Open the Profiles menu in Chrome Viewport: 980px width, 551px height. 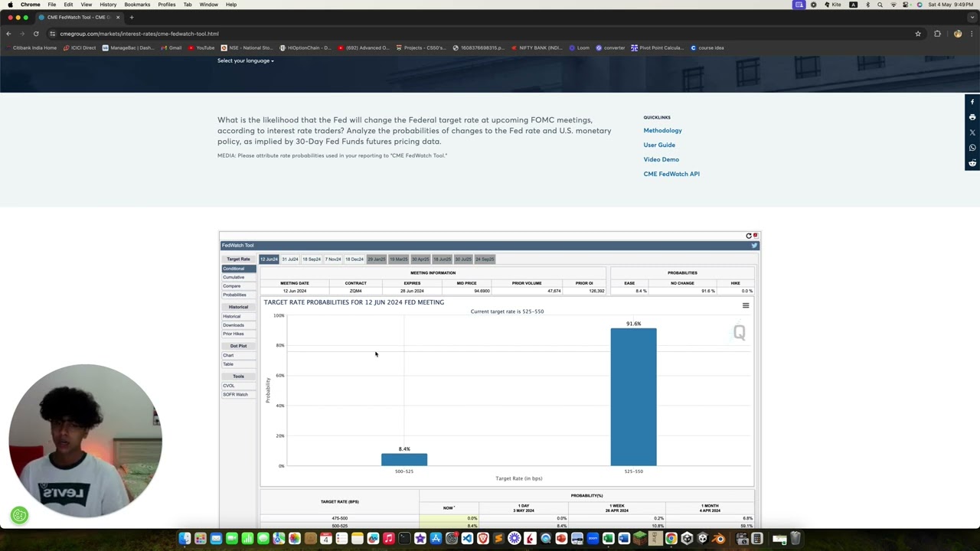[167, 5]
